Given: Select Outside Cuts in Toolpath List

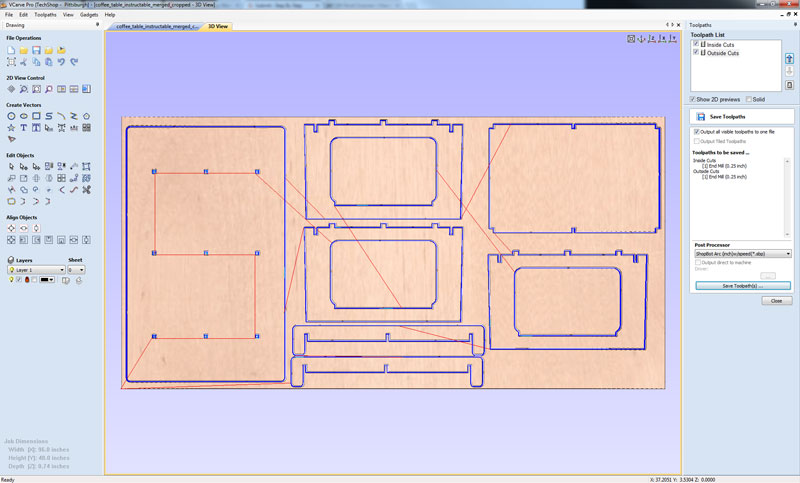Looking at the screenshot, I should [722, 53].
